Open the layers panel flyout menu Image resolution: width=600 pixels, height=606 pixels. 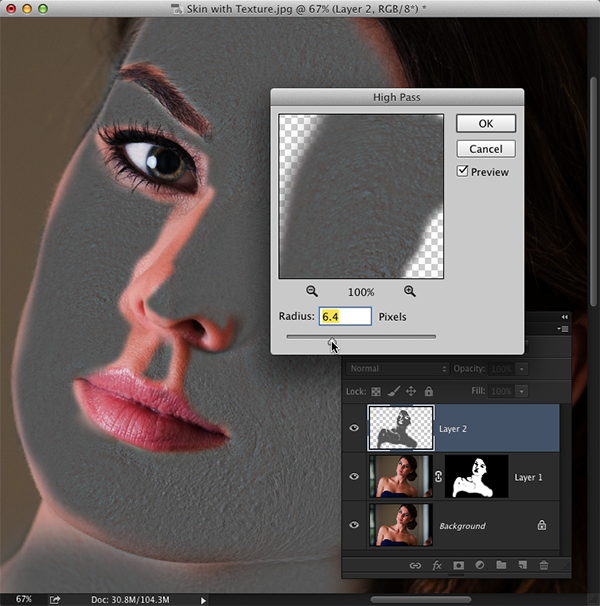[564, 328]
